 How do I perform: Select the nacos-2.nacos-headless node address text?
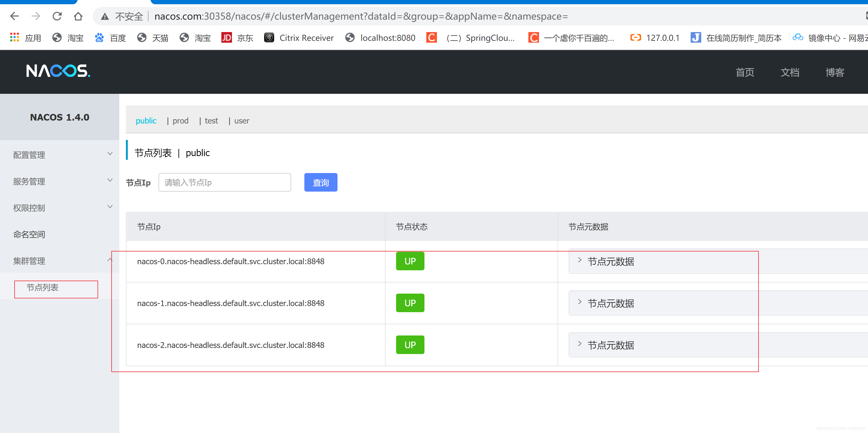tap(230, 345)
